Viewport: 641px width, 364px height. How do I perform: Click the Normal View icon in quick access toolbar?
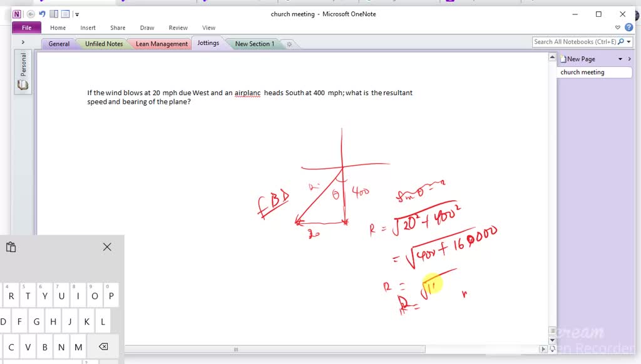pos(54,14)
